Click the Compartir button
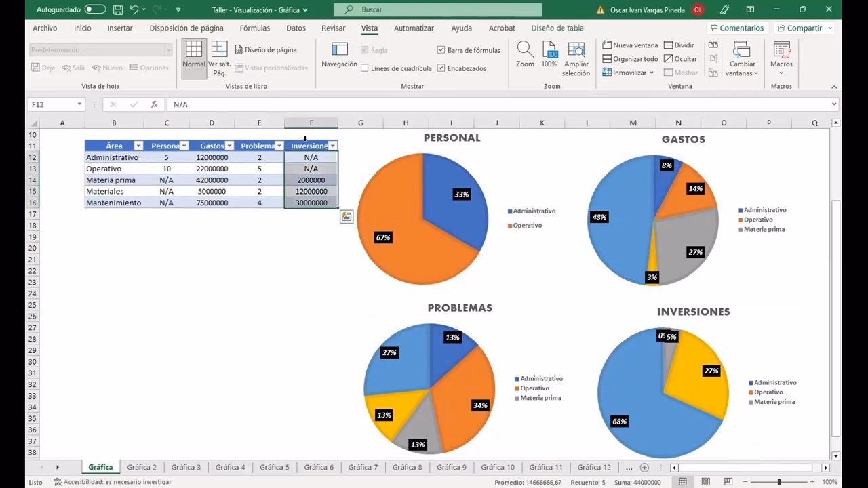868x488 pixels. [x=804, y=28]
